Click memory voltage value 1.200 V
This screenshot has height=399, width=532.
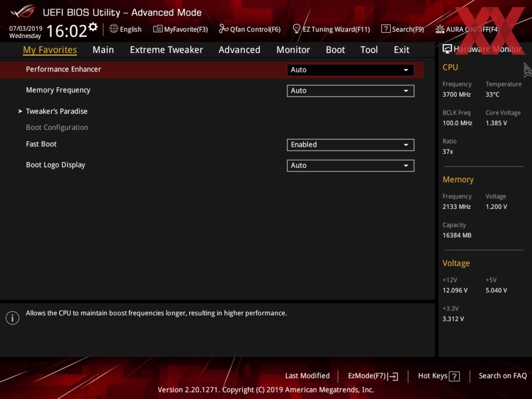pyautogui.click(x=496, y=207)
